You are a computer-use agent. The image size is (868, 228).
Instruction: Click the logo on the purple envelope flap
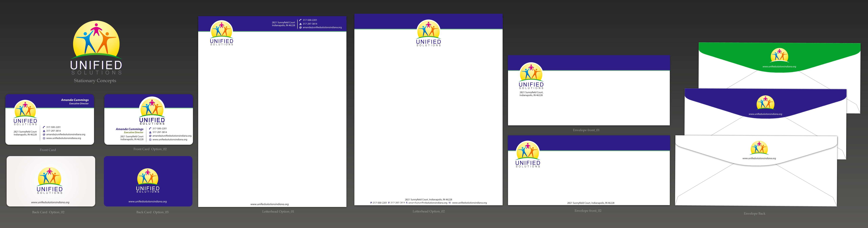pyautogui.click(x=765, y=103)
